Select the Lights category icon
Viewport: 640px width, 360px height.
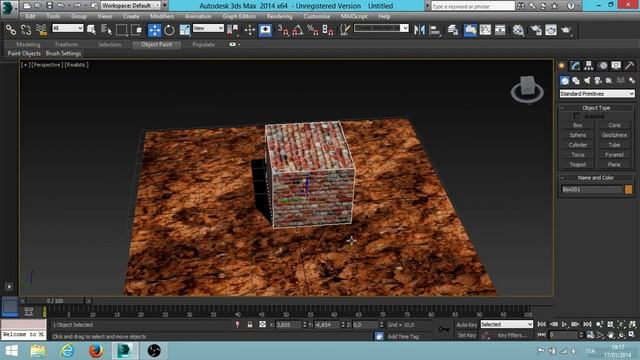click(x=587, y=81)
